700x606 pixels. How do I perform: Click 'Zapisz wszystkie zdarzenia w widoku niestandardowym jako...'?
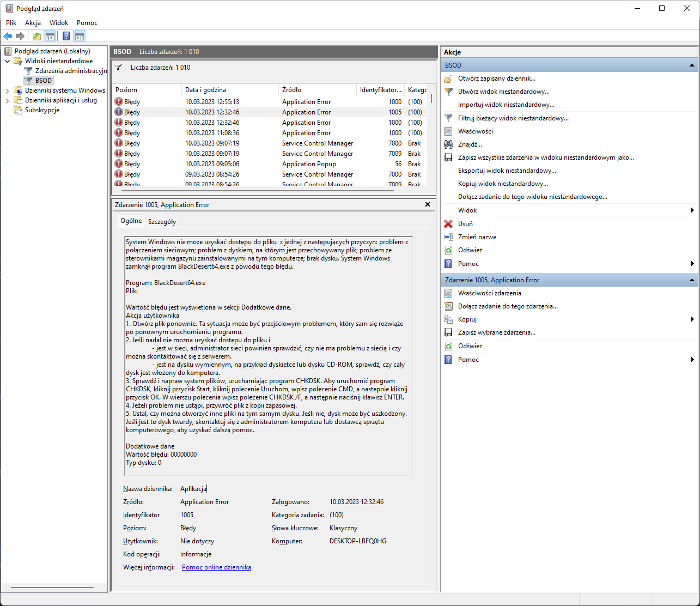[x=546, y=157]
